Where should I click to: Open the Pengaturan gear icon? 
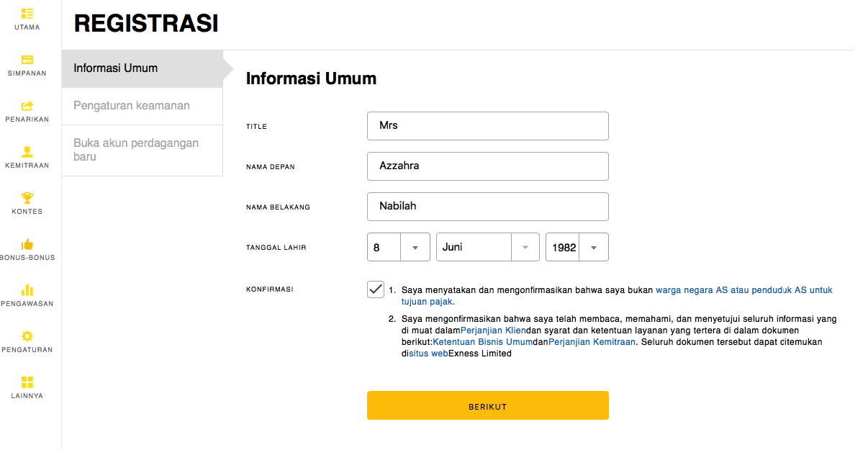coord(27,336)
